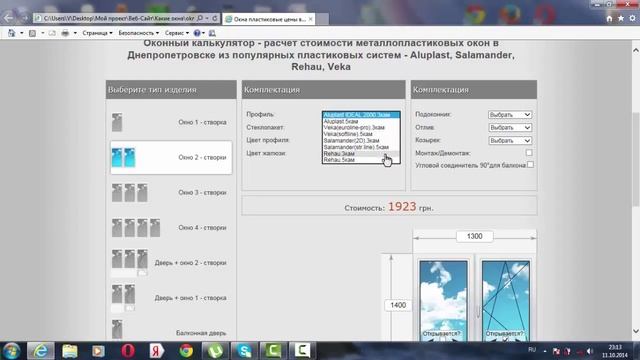Choose 'Aluplast IDEAL 2000 3кам' profile option
The height and width of the screenshot is (360, 640).
(x=361, y=115)
